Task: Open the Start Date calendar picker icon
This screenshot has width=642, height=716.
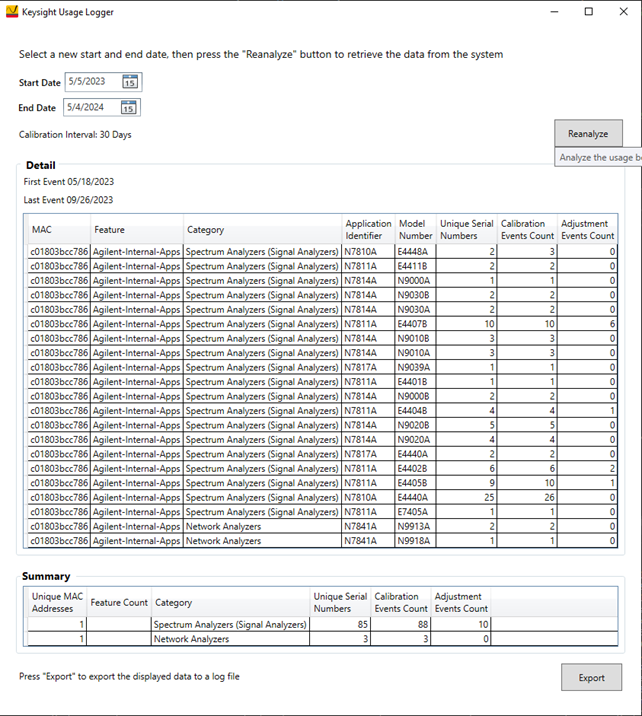Action: click(130, 82)
